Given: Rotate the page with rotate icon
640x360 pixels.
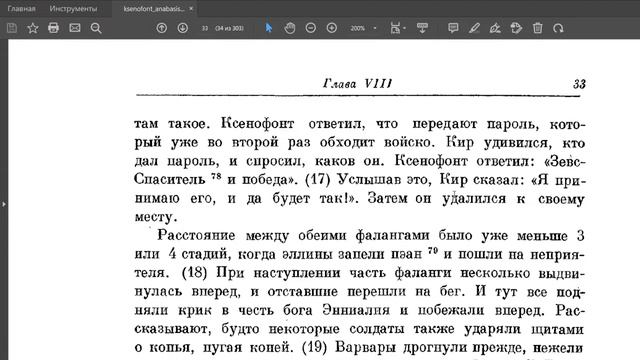Looking at the screenshot, I should pos(558,28).
